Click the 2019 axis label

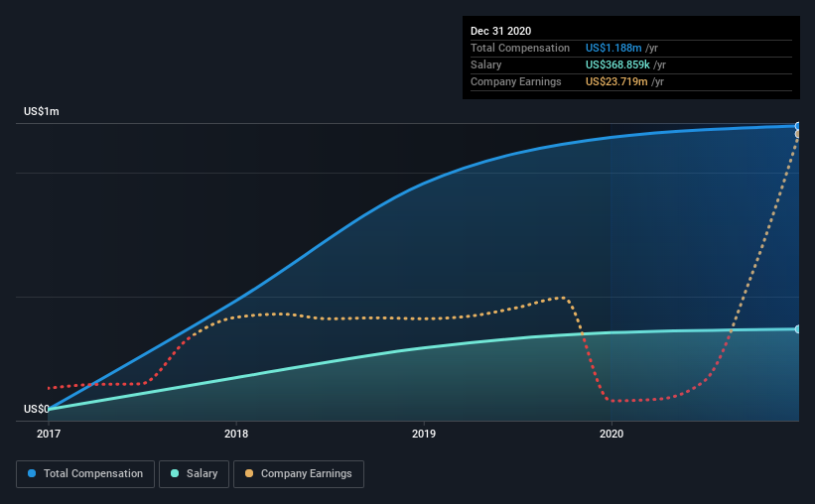pos(424,434)
